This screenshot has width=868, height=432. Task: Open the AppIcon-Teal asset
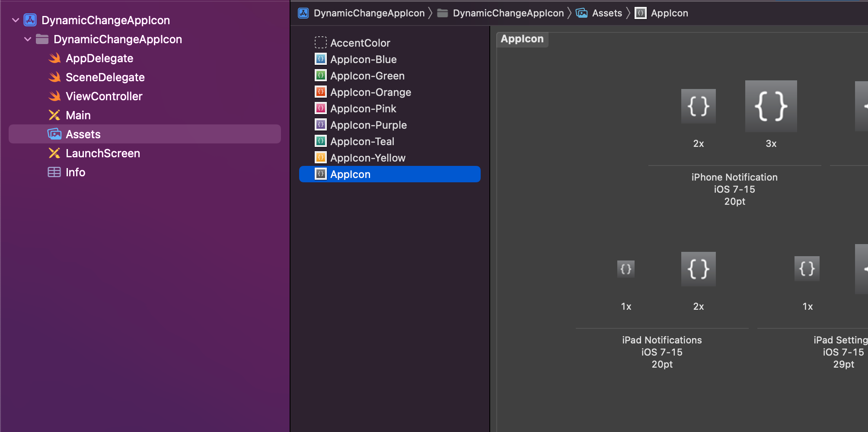click(362, 141)
